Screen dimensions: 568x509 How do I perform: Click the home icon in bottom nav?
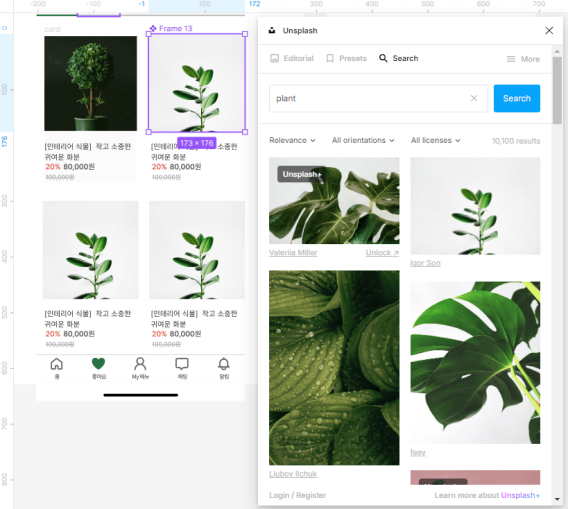pyautogui.click(x=57, y=364)
